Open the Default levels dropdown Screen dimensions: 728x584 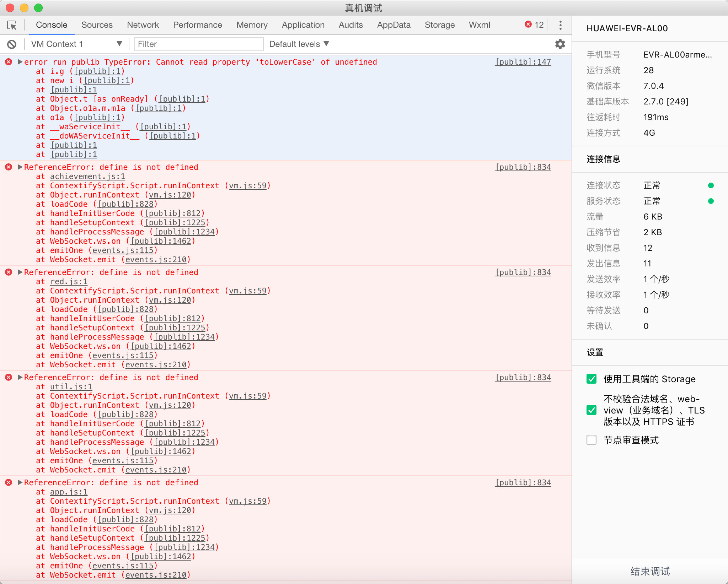(299, 44)
